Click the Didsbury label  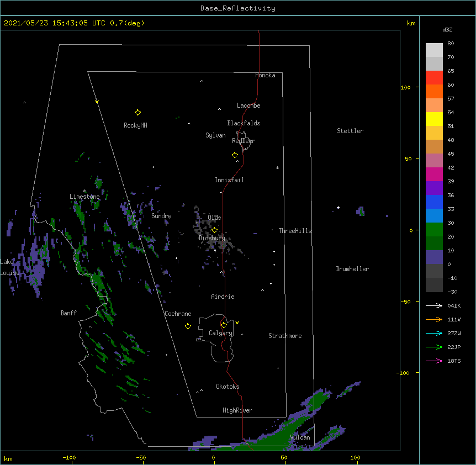click(x=212, y=238)
